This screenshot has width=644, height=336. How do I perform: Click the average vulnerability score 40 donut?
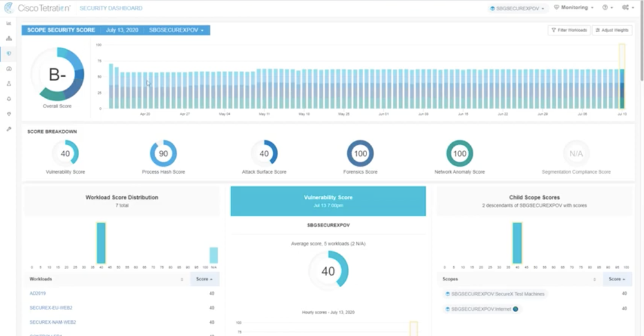coord(328,271)
